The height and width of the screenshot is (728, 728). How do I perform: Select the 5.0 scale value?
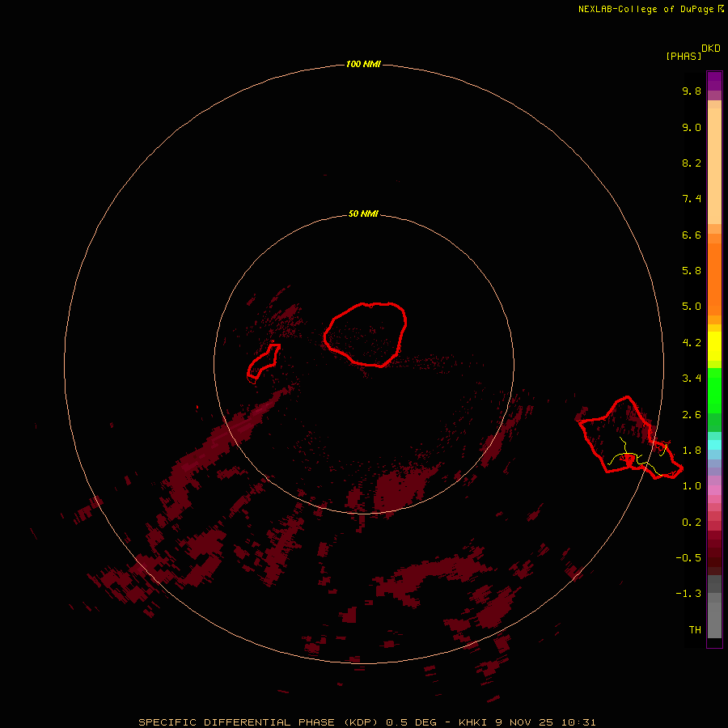click(x=692, y=307)
